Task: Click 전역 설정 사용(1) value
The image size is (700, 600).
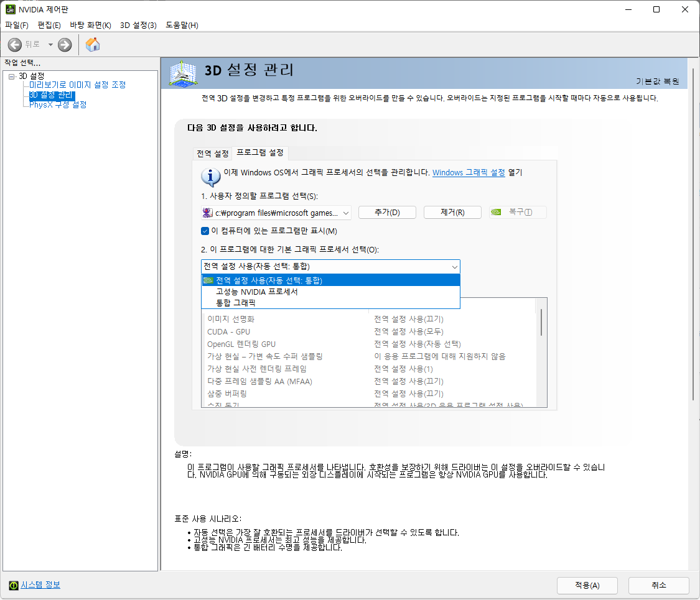Action: [403, 369]
